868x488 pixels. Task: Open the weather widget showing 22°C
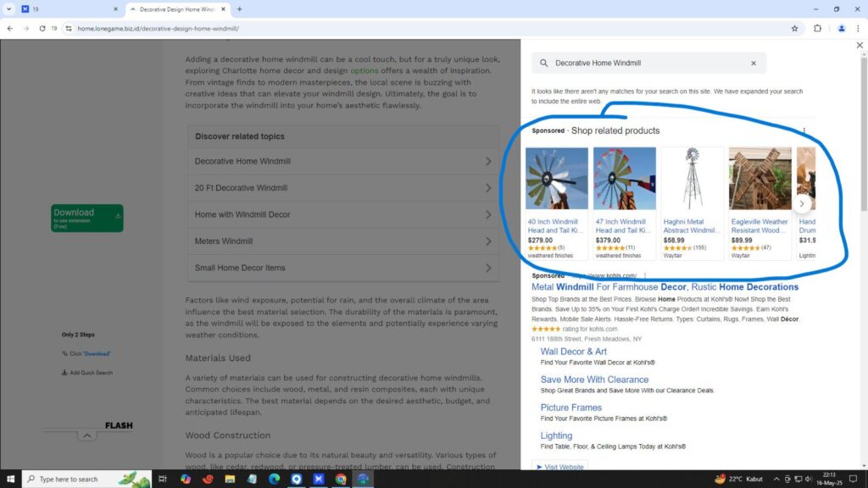pos(738,480)
